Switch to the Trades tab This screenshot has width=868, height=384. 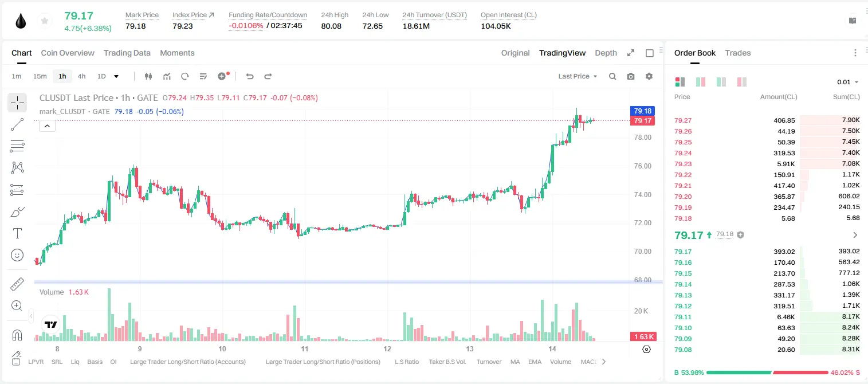click(737, 53)
